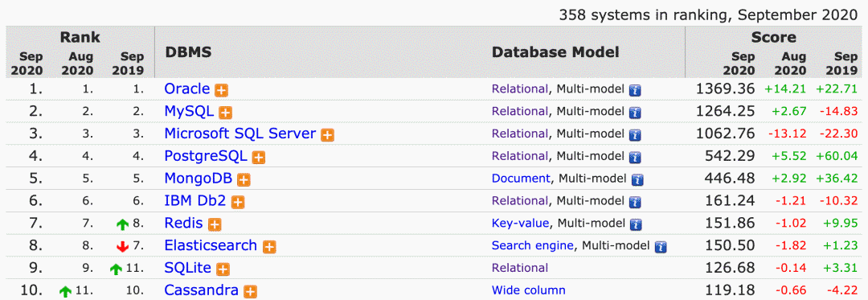Open the MongoDB DBMS link
The height and width of the screenshot is (300, 868).
coord(199,179)
